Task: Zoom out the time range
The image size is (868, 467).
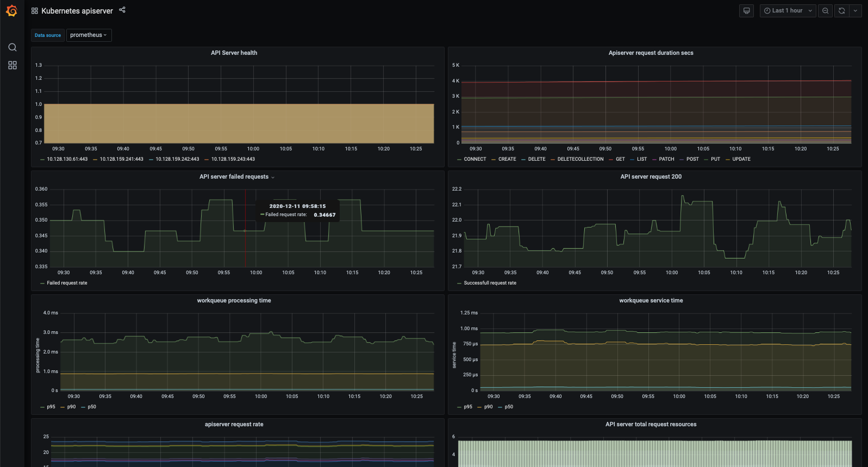Action: tap(826, 11)
